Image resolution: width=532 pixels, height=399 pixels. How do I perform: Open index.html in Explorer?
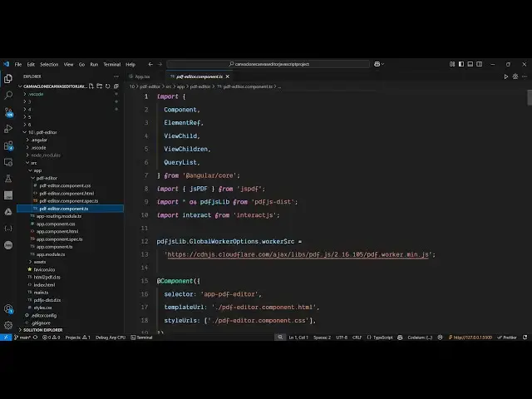pyautogui.click(x=70, y=284)
